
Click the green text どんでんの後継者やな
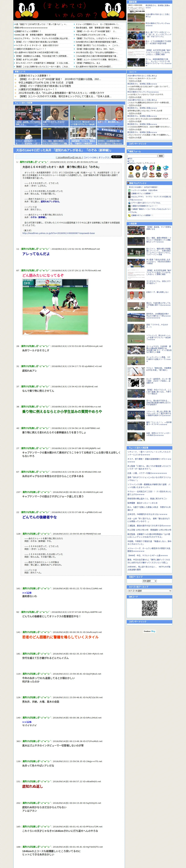pyautogui.click(x=40, y=517)
